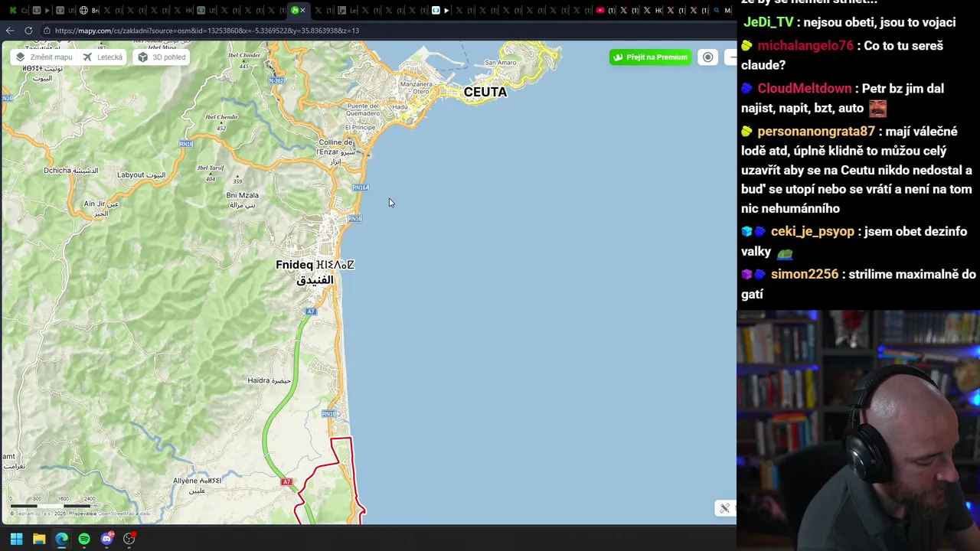Screen dimensions: 980x551
Task: Click username personanongrata87 in chat
Action: point(816,132)
